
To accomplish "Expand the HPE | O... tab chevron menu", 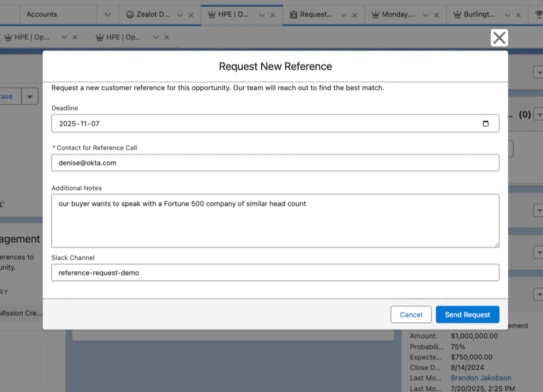I will coord(262,15).
